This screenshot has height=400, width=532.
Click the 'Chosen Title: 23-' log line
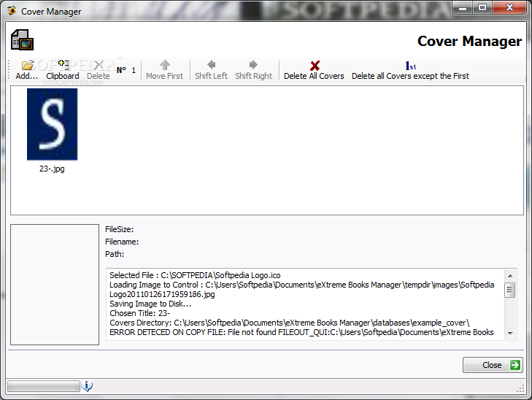[140, 313]
